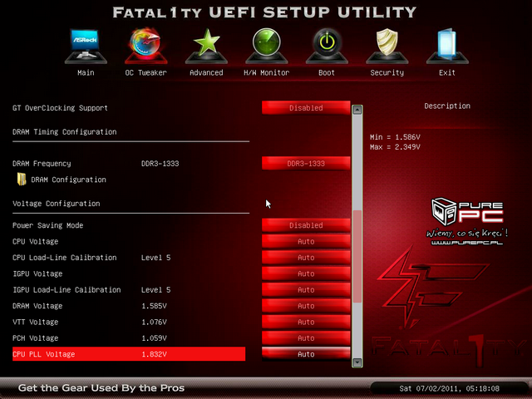Open CPU PLL Voltage Auto selector

click(x=306, y=354)
